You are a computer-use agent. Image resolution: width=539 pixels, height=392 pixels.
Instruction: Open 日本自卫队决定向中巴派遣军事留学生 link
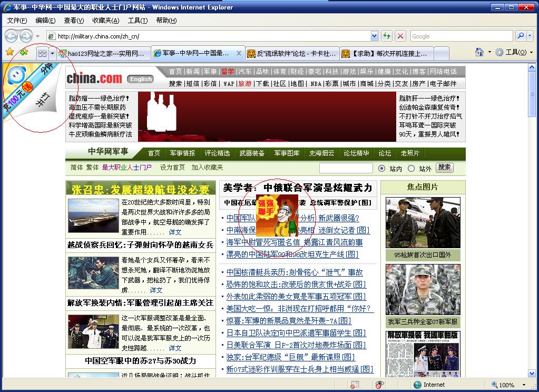[x=296, y=333]
